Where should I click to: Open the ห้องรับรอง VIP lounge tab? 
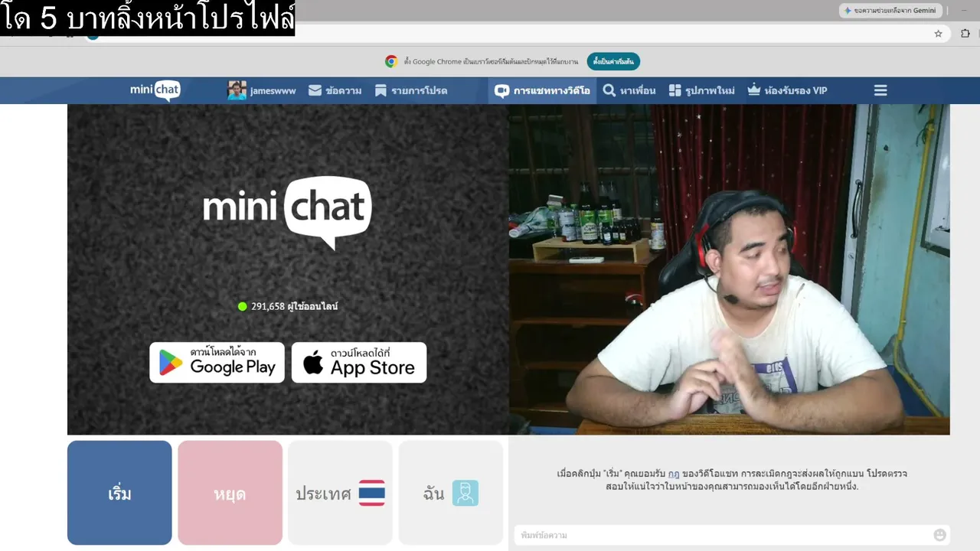click(787, 90)
